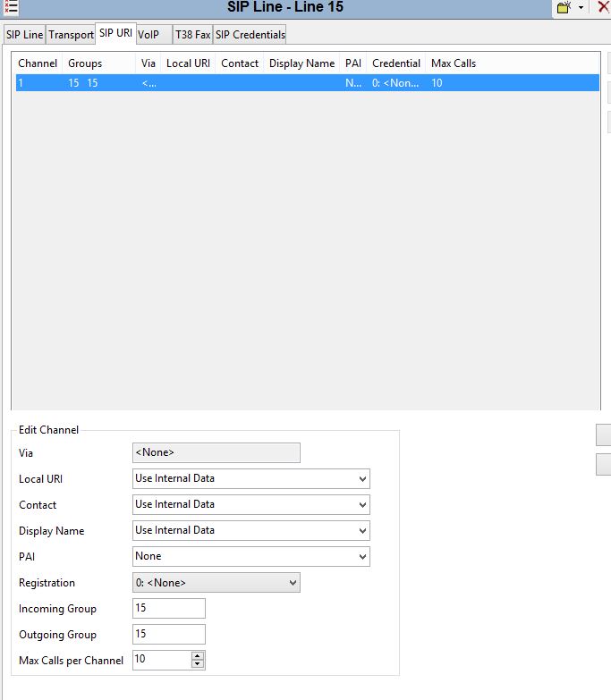Click the red X delete icon
Screen dimensions: 611x700
pos(604,6)
